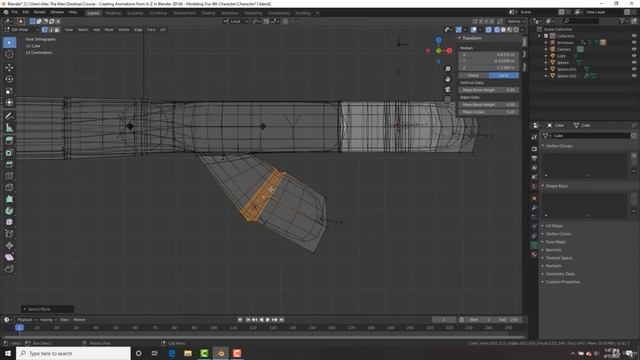Select the Global transform button

tap(473, 76)
